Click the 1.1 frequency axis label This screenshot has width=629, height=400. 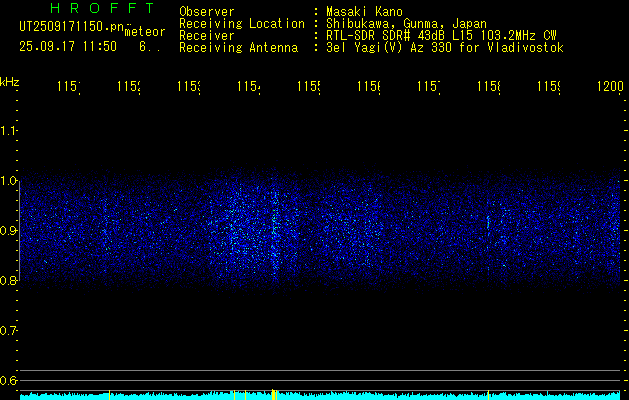8,130
